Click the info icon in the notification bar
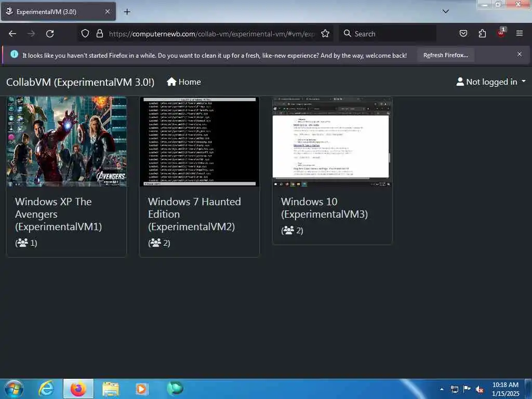This screenshot has height=399, width=532. point(14,54)
